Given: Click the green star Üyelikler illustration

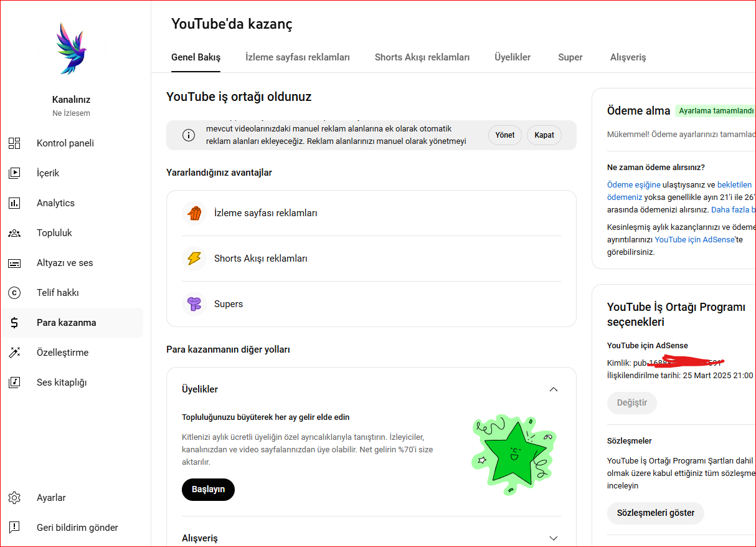Looking at the screenshot, I should tap(514, 455).
